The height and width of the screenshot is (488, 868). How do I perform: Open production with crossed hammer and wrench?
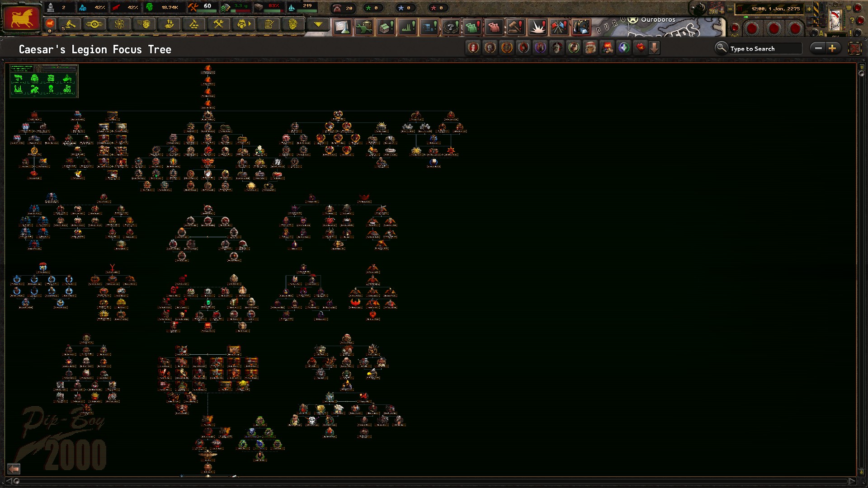(x=219, y=24)
